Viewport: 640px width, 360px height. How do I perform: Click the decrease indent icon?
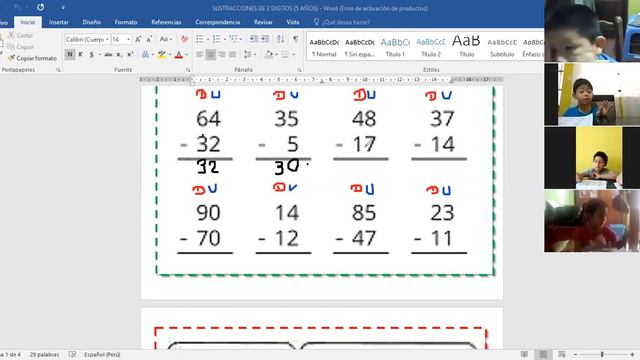coord(254,39)
